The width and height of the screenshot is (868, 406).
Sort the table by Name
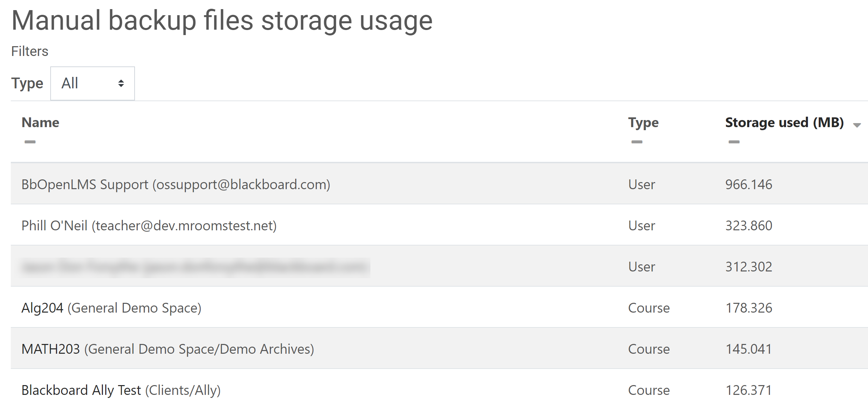coord(39,122)
